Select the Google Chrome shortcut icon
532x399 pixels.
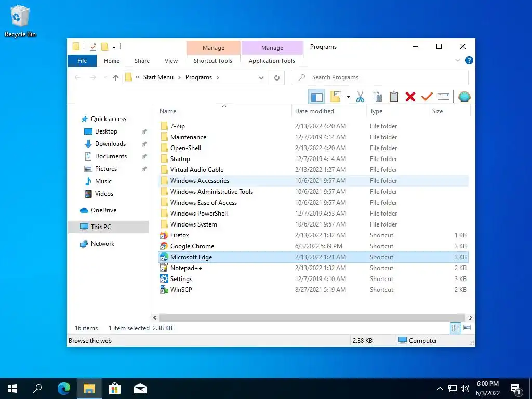[x=164, y=246]
